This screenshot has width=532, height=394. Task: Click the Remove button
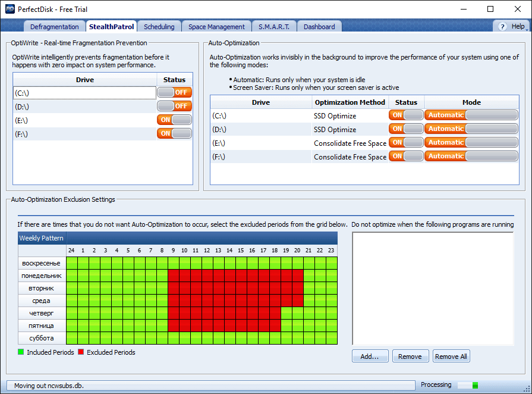(410, 357)
